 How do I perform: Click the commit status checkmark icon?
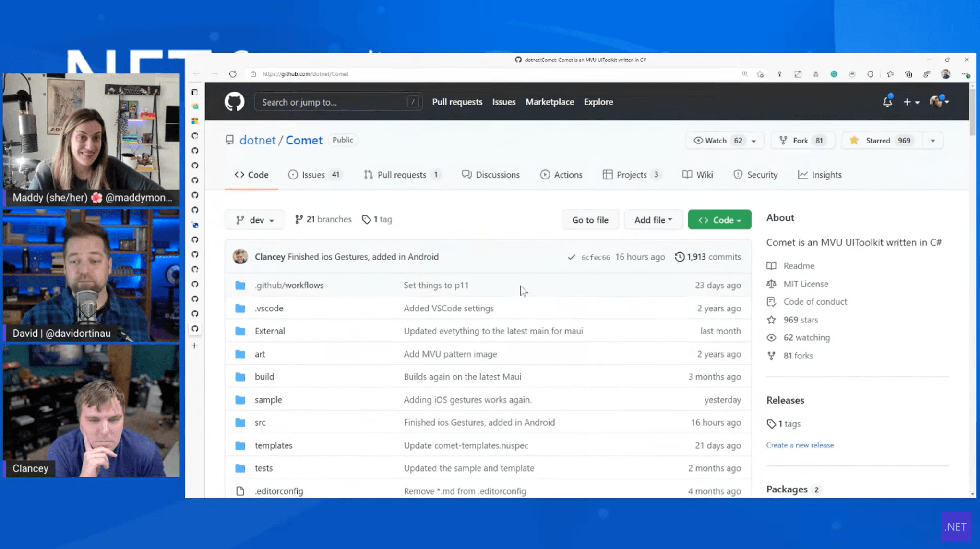(x=571, y=257)
